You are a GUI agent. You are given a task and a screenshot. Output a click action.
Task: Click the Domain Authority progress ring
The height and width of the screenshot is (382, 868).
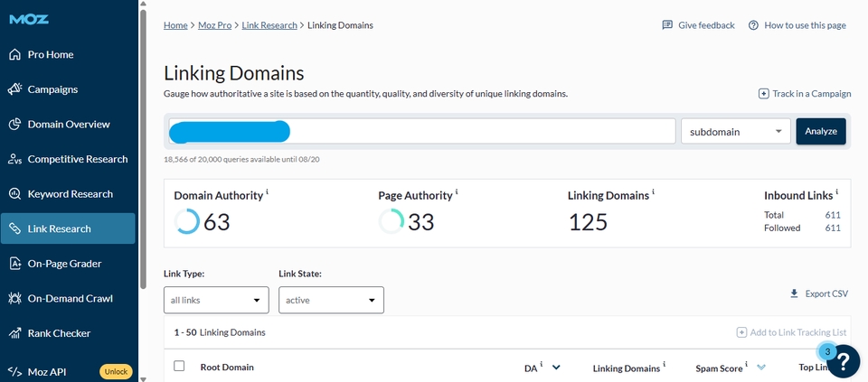tap(186, 221)
